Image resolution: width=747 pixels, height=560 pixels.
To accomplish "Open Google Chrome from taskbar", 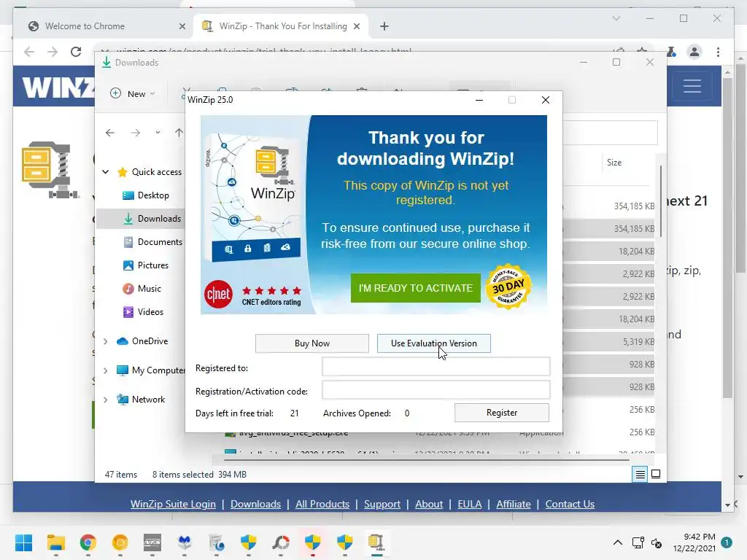I will click(88, 542).
